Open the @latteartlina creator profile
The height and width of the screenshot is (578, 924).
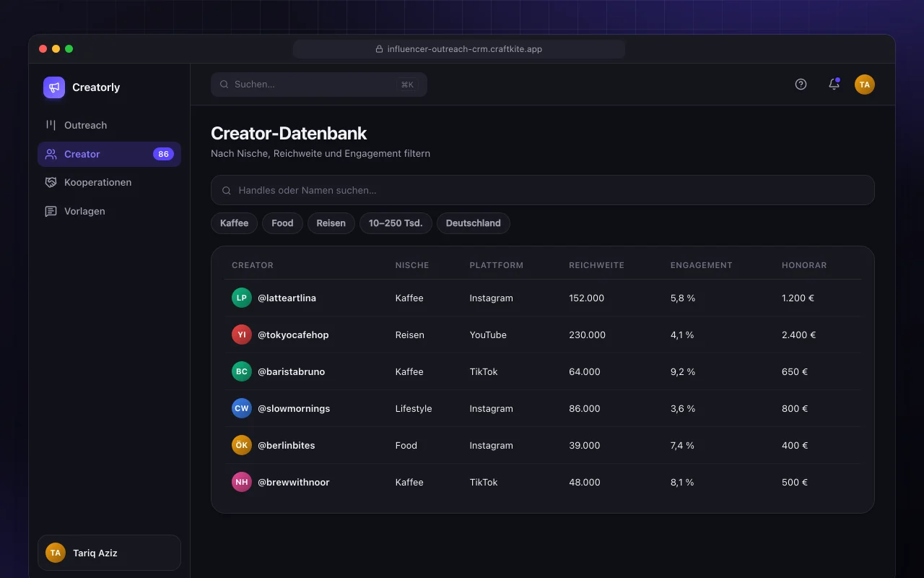tap(287, 298)
